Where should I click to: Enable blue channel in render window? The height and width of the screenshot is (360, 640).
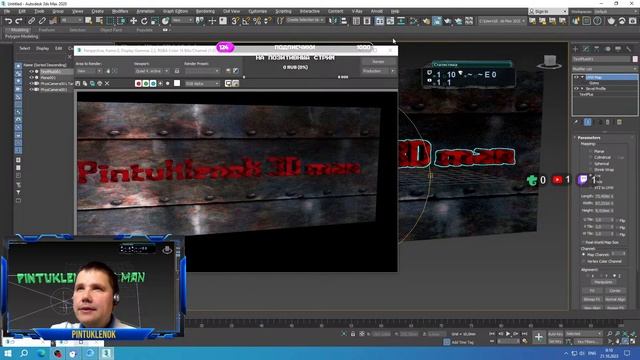(153, 83)
